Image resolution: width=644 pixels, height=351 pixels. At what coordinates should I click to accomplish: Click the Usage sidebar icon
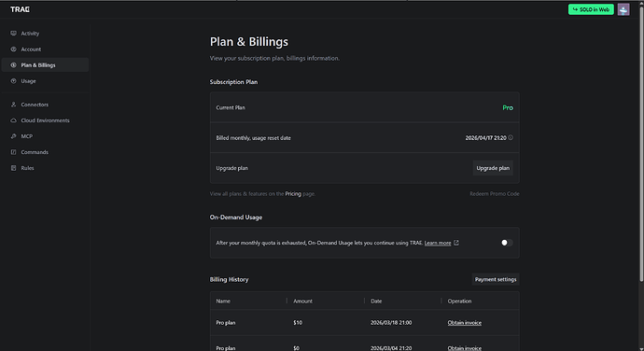[x=14, y=81]
